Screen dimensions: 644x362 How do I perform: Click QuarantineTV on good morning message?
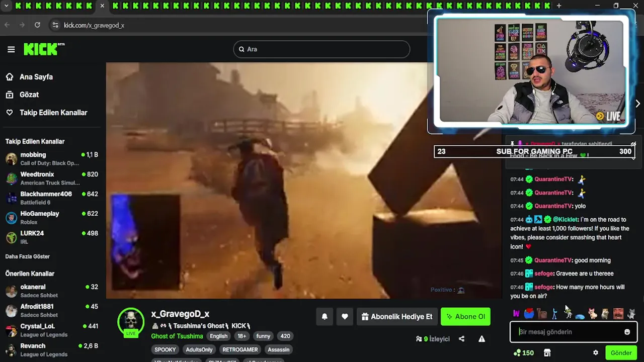pos(553,260)
